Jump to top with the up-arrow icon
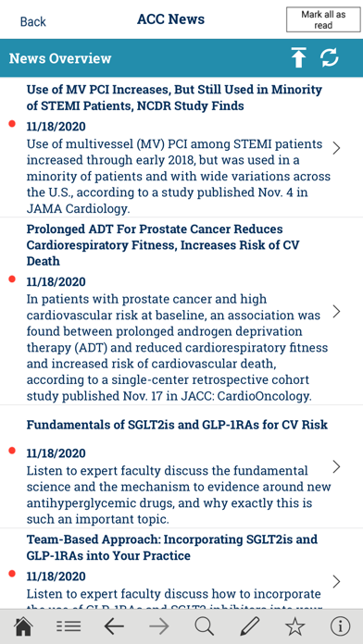This screenshot has height=644, width=363. point(299,57)
